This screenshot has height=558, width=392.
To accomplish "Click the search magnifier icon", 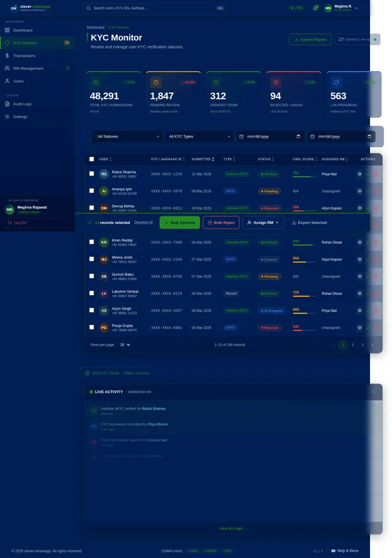I will pyautogui.click(x=88, y=8).
